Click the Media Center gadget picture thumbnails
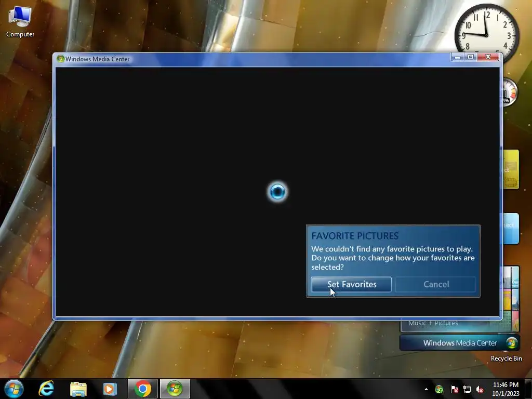 pyautogui.click(x=511, y=299)
